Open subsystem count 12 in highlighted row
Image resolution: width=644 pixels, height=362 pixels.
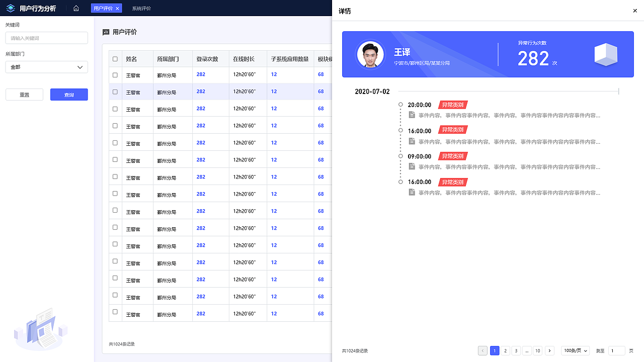coord(274,92)
